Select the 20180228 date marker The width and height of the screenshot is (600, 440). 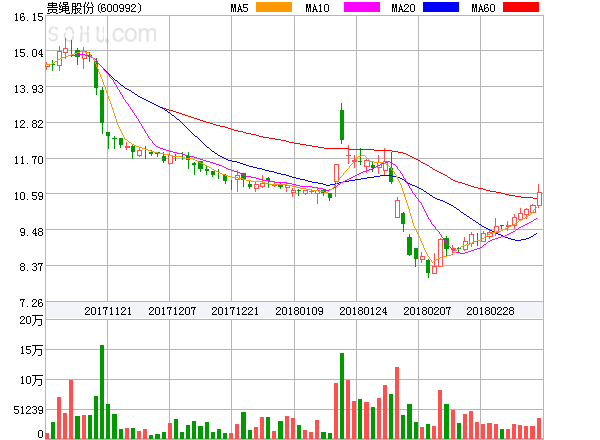pos(490,311)
